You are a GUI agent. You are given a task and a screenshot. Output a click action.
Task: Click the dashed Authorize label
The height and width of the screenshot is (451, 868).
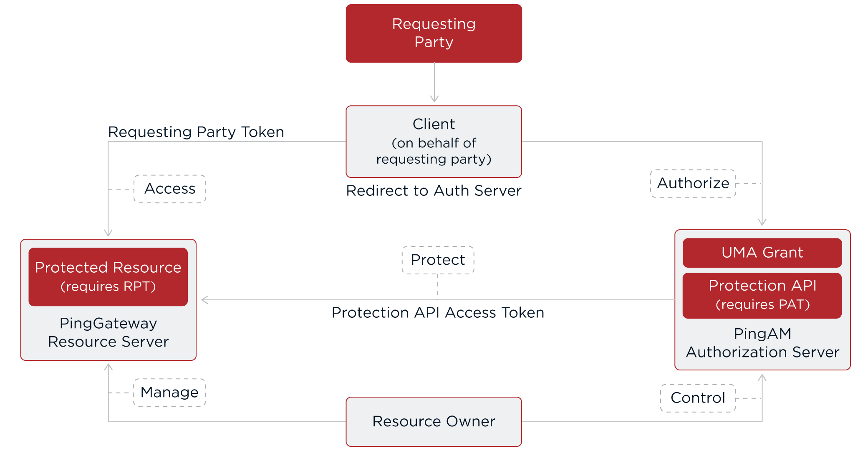tap(693, 183)
